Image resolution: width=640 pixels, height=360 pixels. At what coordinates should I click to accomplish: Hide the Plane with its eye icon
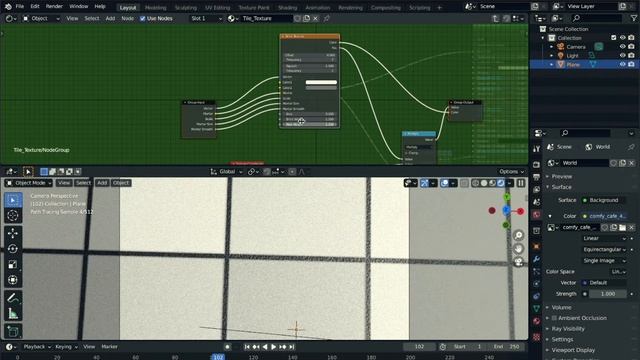coord(622,64)
